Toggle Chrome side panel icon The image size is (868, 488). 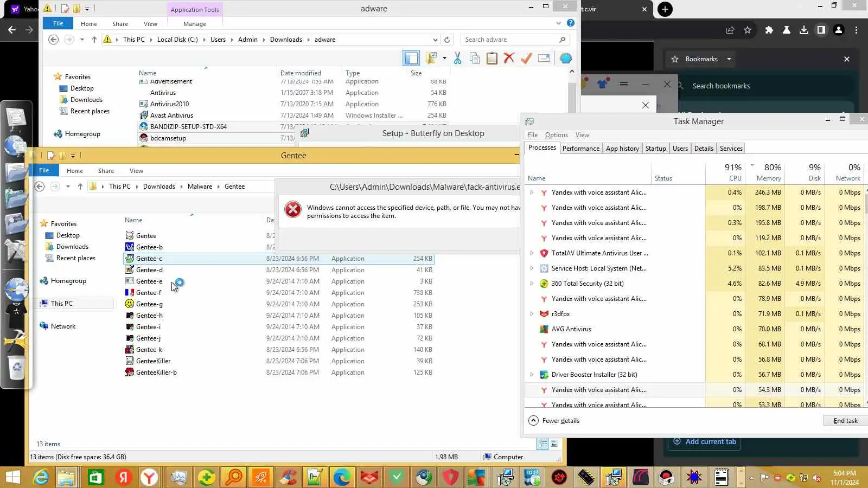[x=821, y=30]
